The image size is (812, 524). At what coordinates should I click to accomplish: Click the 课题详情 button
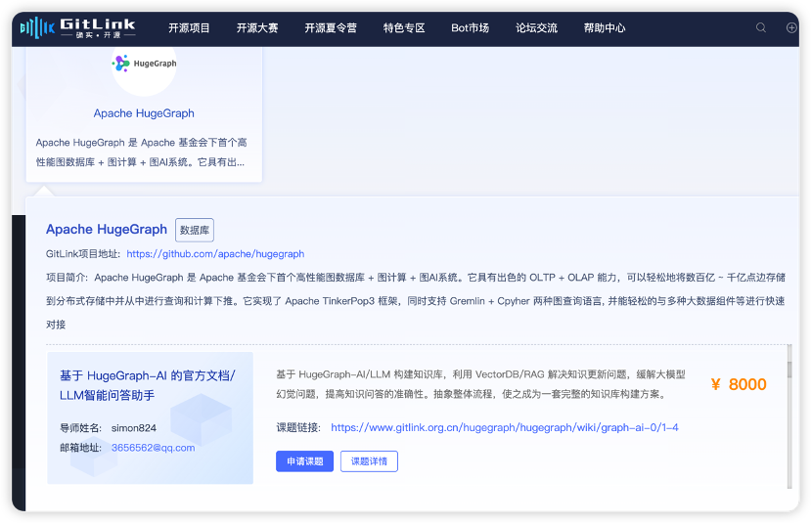click(x=369, y=461)
